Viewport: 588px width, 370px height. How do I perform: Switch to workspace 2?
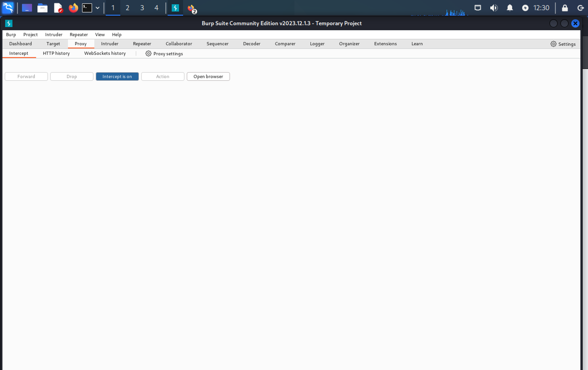click(x=128, y=8)
